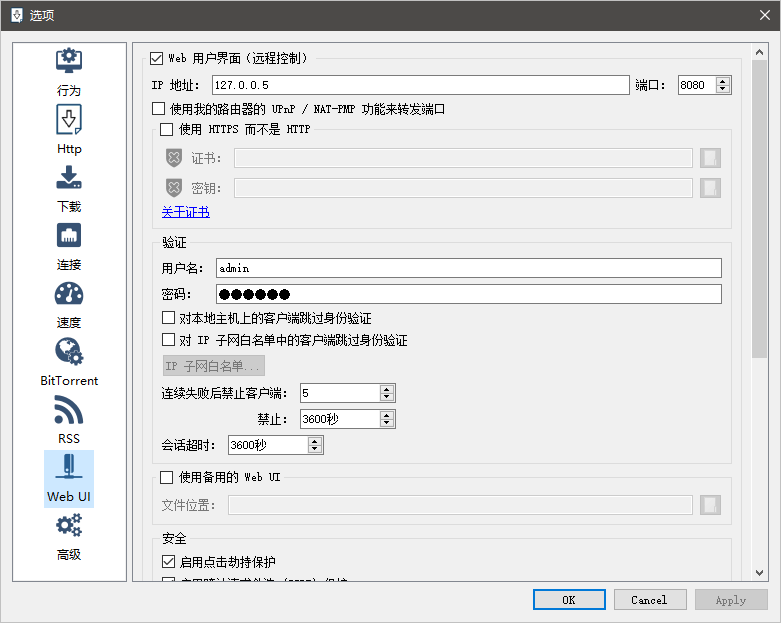The image size is (781, 623).
Task: Click the Cancel button
Action: click(x=650, y=600)
